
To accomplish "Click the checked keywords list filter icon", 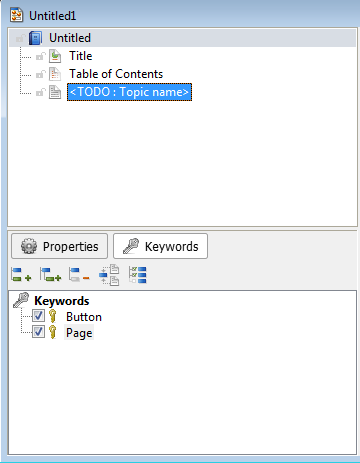I will [138, 275].
